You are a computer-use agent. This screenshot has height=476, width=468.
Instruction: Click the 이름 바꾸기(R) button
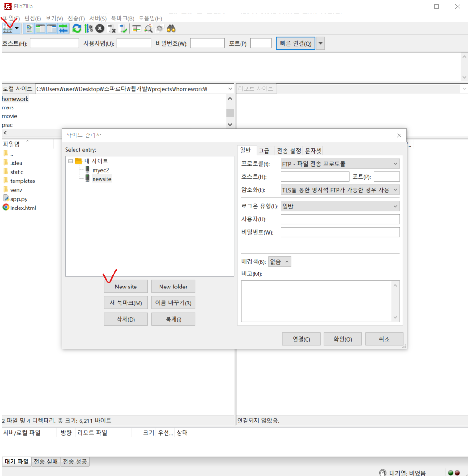point(174,303)
